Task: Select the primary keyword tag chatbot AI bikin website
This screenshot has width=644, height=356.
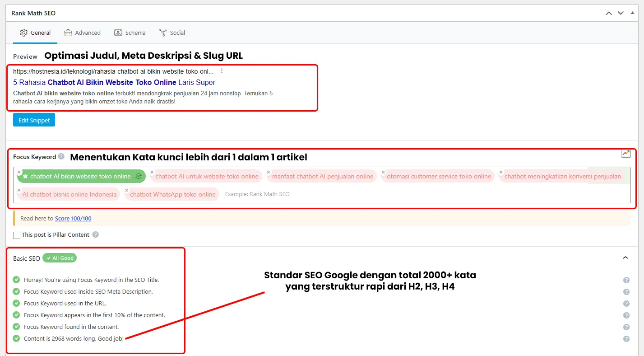Action: (80, 177)
